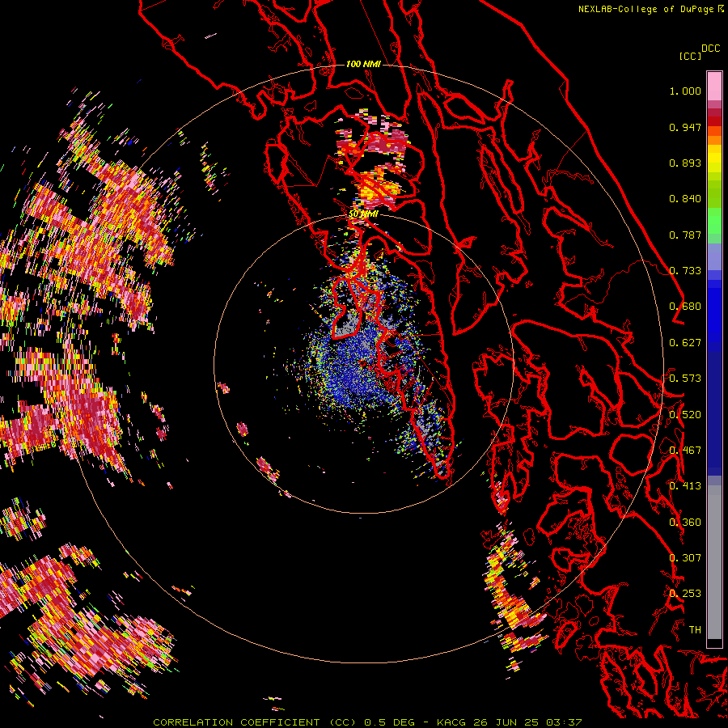Click the 0.947 scale value
The width and height of the screenshot is (728, 728).
pos(685,127)
